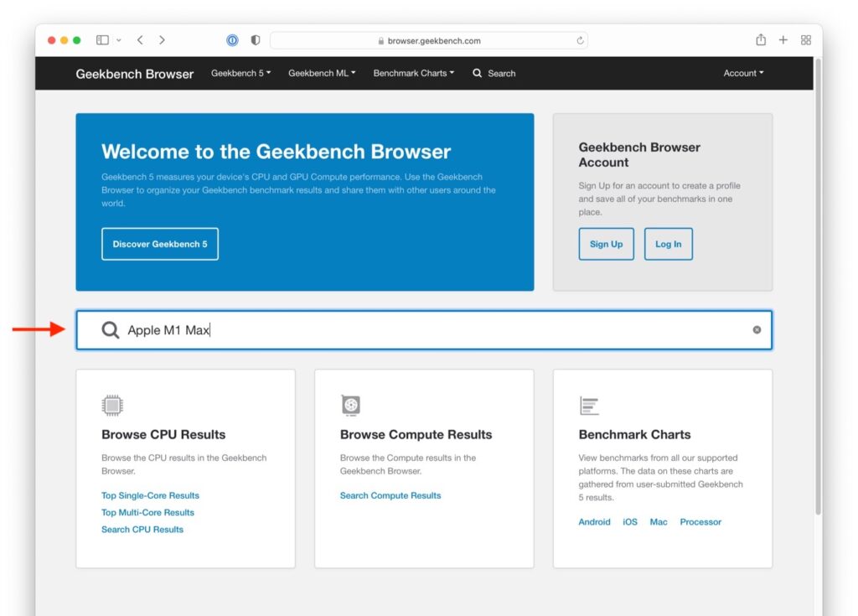Click the Discover Geekbench 5 button
The width and height of the screenshot is (858, 616).
[159, 244]
